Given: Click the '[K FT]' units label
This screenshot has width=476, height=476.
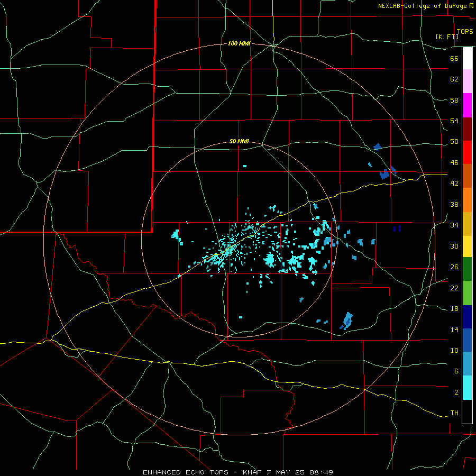Looking at the screenshot, I should pos(447,36).
